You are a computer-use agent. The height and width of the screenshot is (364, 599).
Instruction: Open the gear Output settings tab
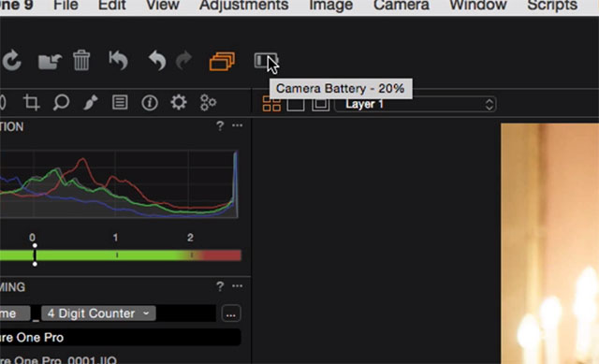tap(179, 102)
